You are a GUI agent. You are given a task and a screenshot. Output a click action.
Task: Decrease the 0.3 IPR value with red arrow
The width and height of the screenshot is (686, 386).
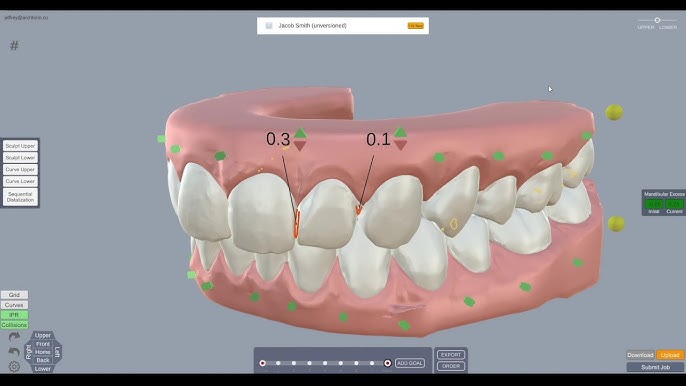pyautogui.click(x=300, y=146)
